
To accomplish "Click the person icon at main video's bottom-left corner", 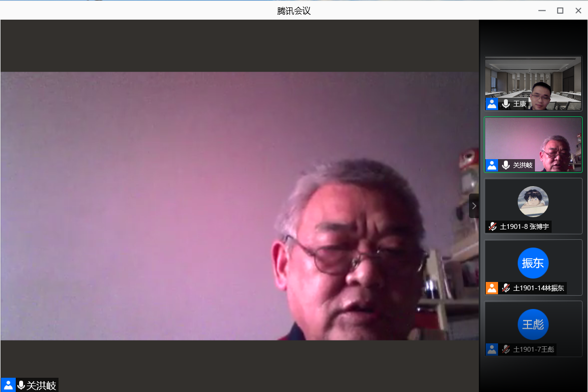I will [8, 385].
